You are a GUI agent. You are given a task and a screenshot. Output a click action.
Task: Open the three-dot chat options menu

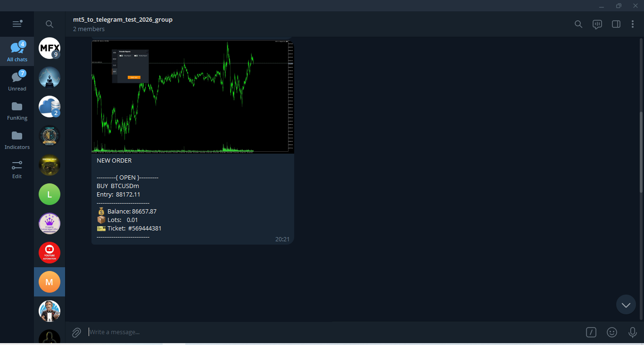click(x=633, y=24)
